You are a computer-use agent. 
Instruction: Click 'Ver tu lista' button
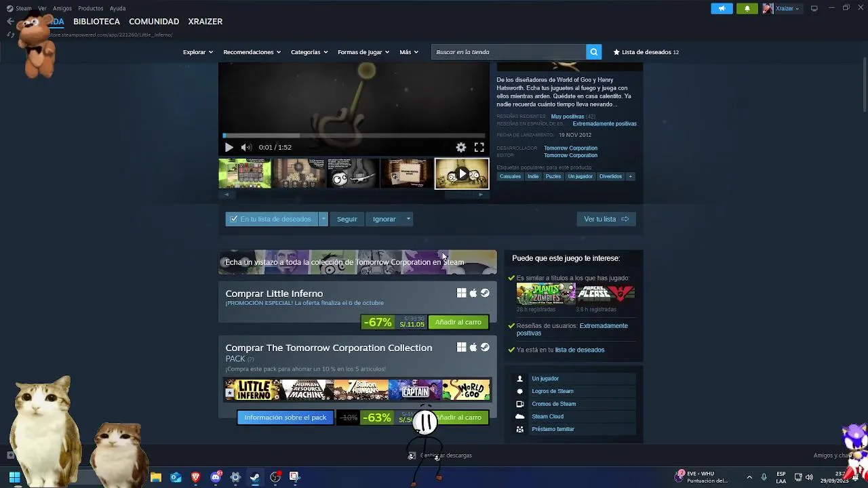pos(606,219)
